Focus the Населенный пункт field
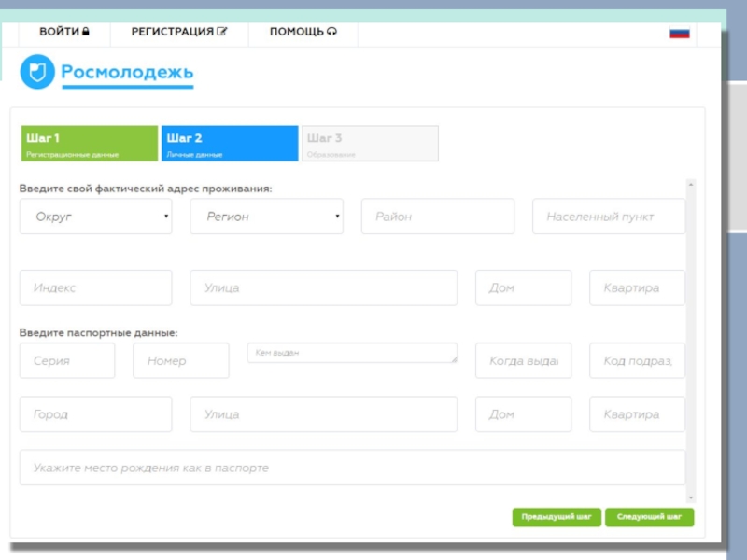This screenshot has height=560, width=747. pyautogui.click(x=608, y=217)
